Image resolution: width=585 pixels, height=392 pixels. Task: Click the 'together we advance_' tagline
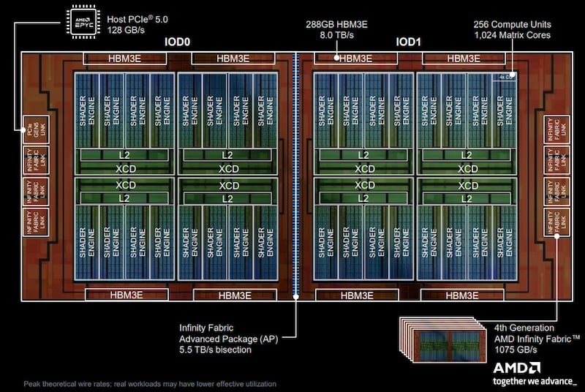click(x=535, y=382)
